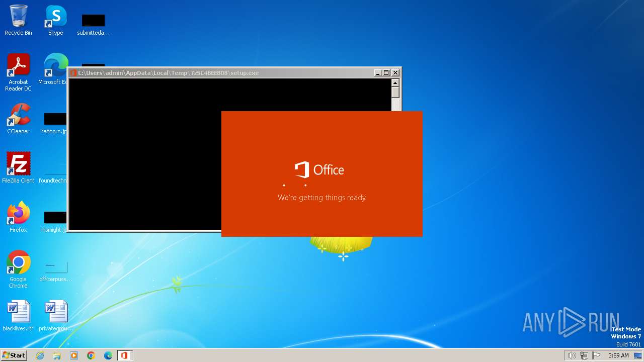Click the console vertical scrollbar thumb
This screenshot has width=644, height=362.
click(x=395, y=93)
